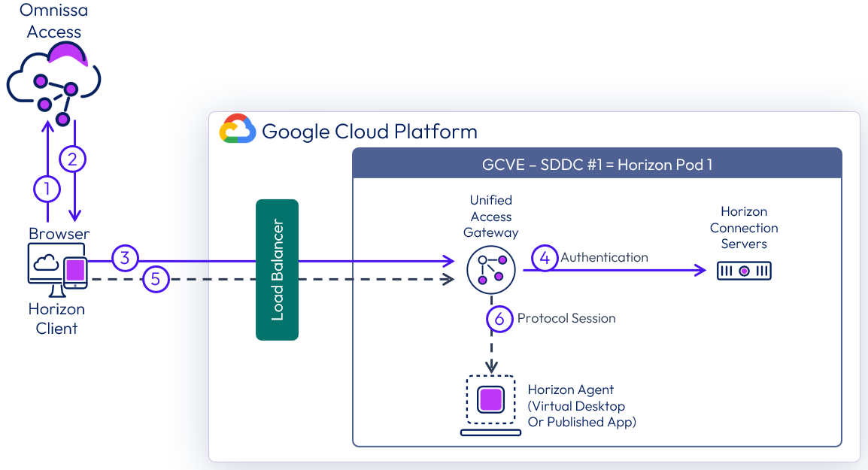Select the GCVE SDDC #1 header bar
The height and width of the screenshot is (470, 868).
pyautogui.click(x=596, y=165)
